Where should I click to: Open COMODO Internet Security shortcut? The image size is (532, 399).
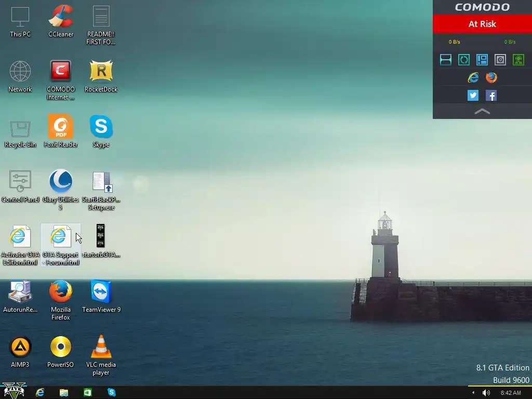61,80
